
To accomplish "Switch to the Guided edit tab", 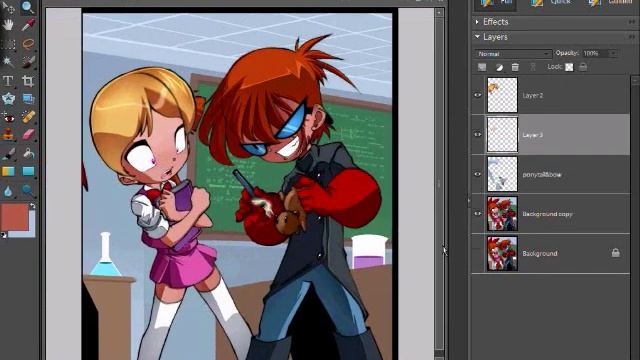I will 611,3.
